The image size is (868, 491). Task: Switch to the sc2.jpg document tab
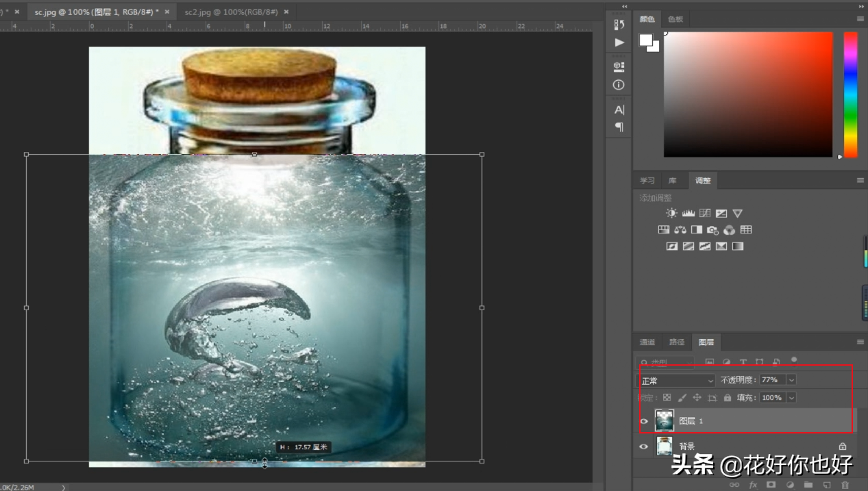[232, 12]
